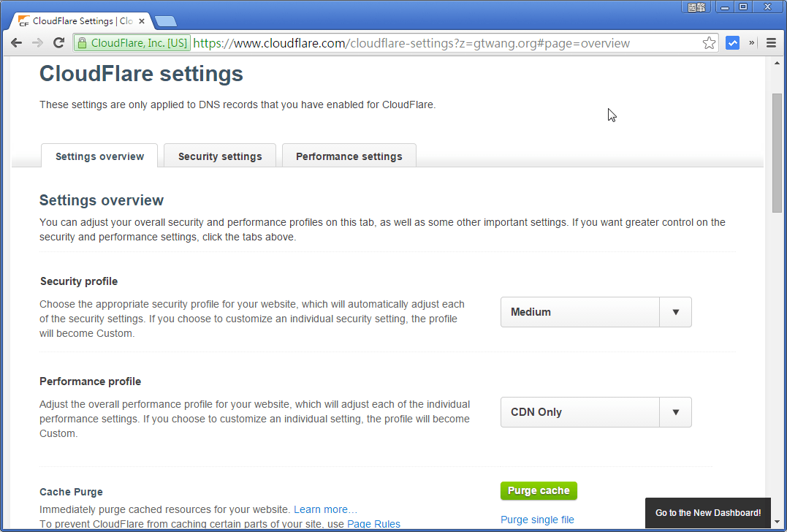Click the Purge single file link
Screen dimensions: 787x532
(x=537, y=519)
